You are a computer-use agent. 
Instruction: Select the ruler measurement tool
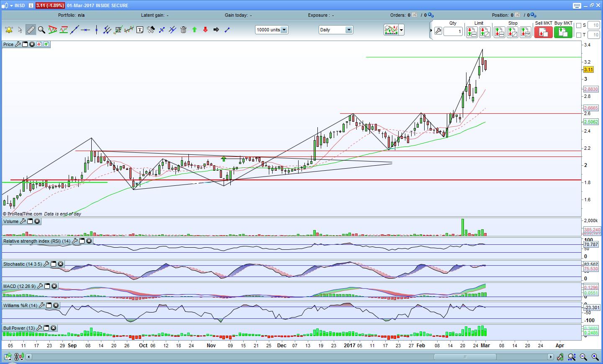[31, 30]
